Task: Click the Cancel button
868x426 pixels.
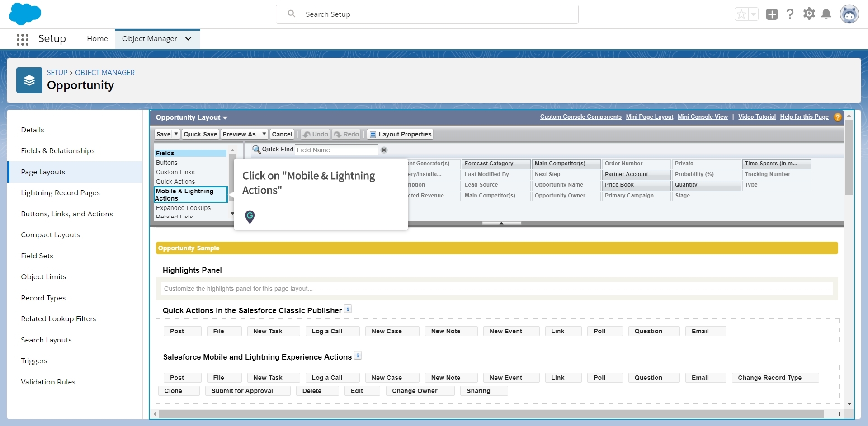Action: pyautogui.click(x=282, y=134)
